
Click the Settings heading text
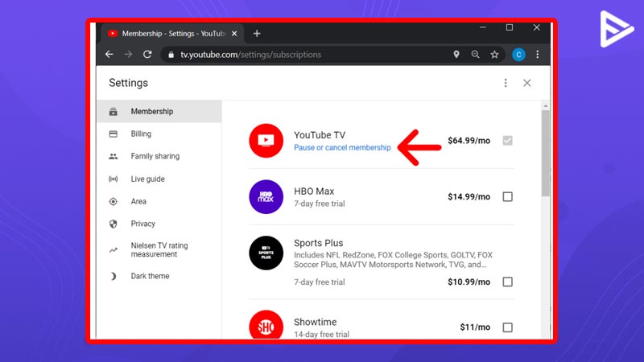coord(128,83)
